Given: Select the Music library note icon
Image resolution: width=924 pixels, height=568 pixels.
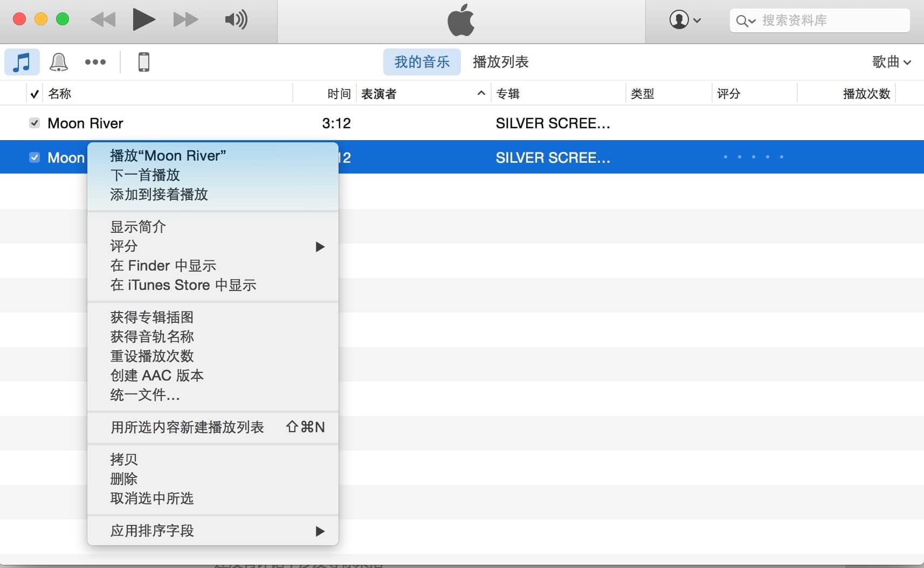Looking at the screenshot, I should [22, 62].
